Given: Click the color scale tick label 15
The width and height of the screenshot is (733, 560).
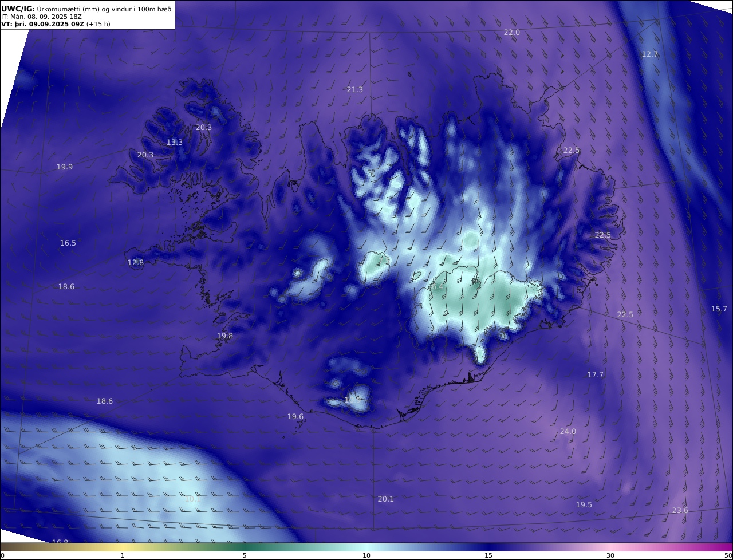Looking at the screenshot, I should point(488,555).
